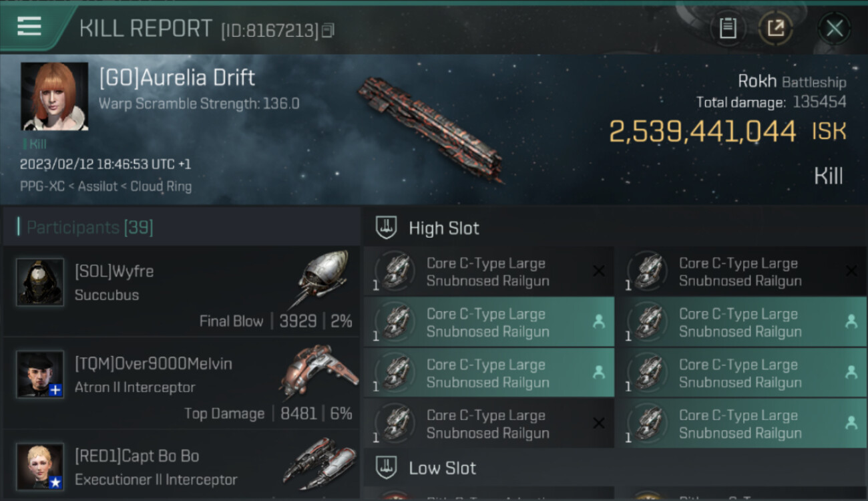Open the clipboard report icon
The width and height of the screenshot is (868, 501).
(728, 28)
